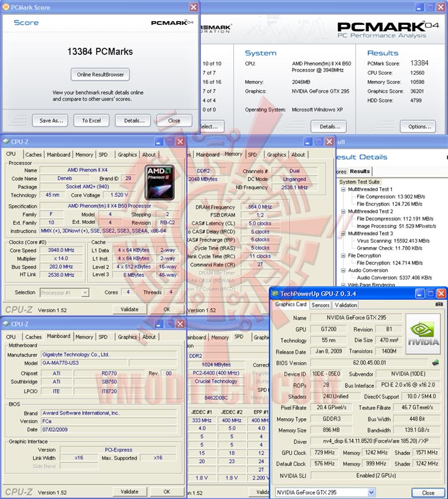Click the NB Frequency 2538.1 MHz value
Viewport: 448px width, 499px height.
click(294, 187)
